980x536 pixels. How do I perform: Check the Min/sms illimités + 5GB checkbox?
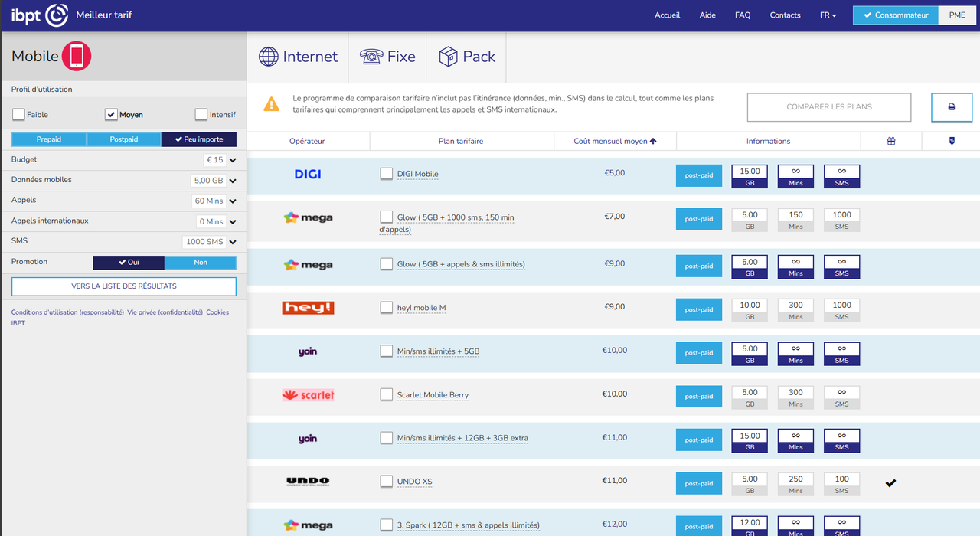[x=387, y=351]
